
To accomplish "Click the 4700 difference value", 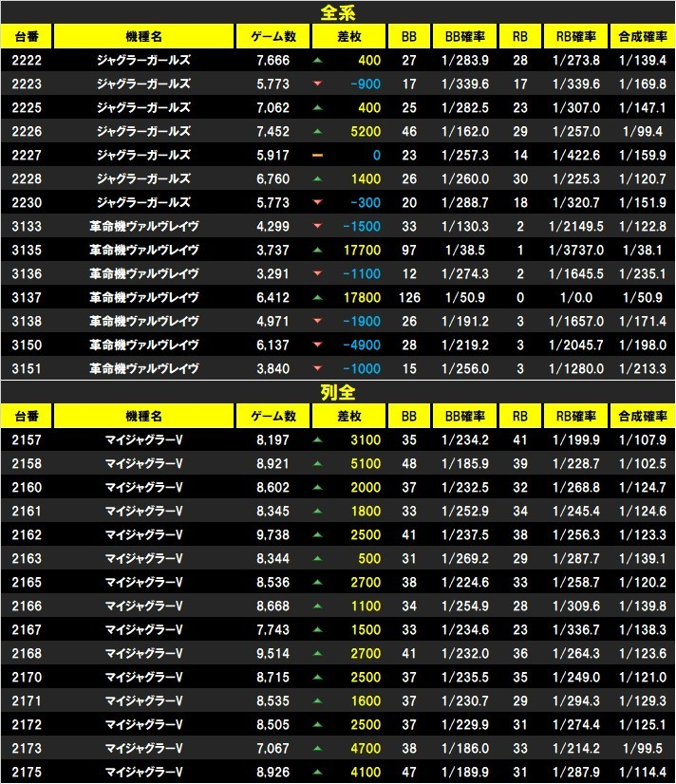I will coord(366,749).
